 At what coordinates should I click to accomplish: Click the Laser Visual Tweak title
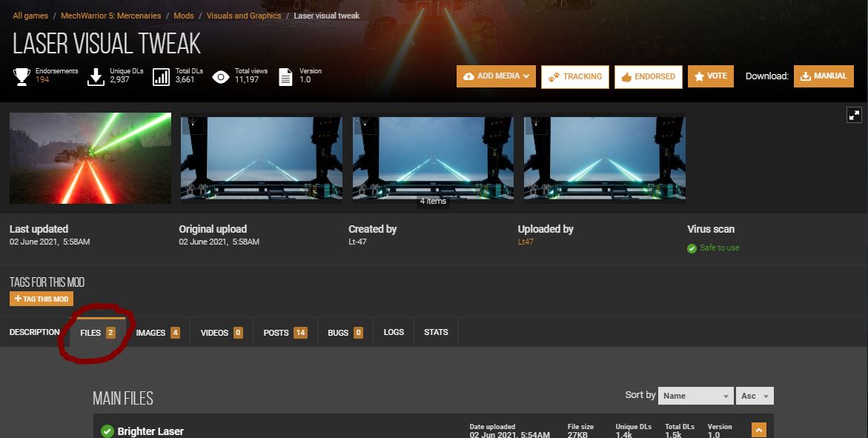106,44
